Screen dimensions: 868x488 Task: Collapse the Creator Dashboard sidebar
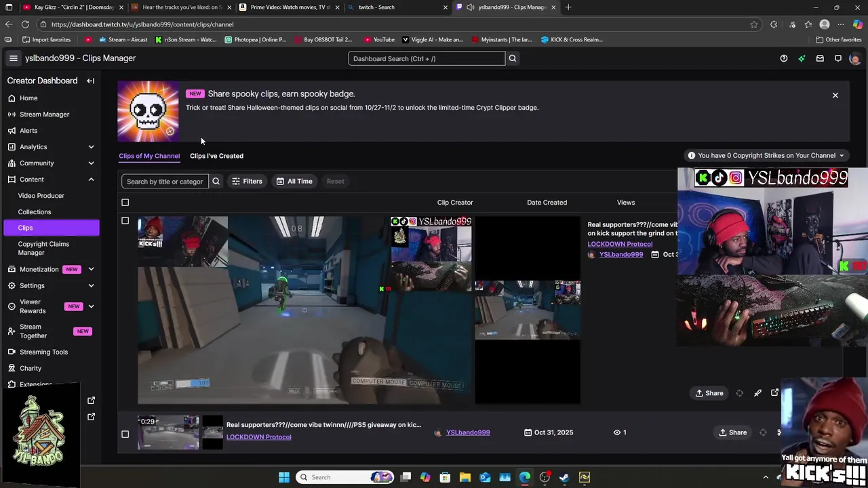[90, 81]
